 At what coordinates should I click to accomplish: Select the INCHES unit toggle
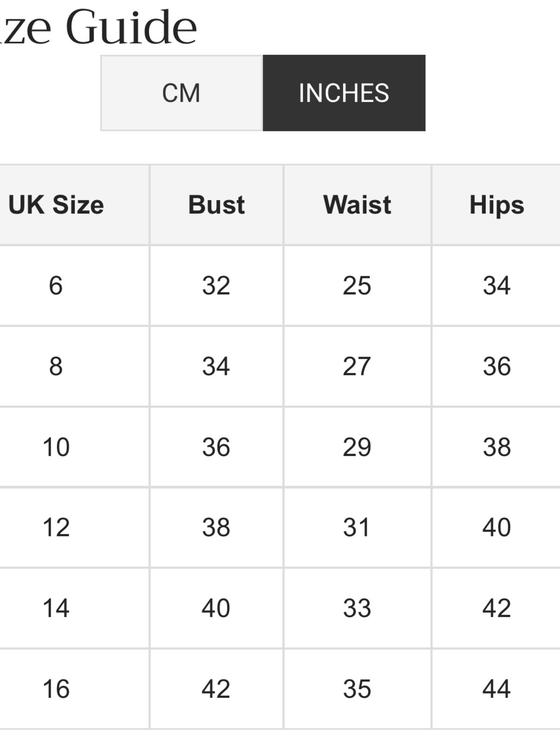344,93
